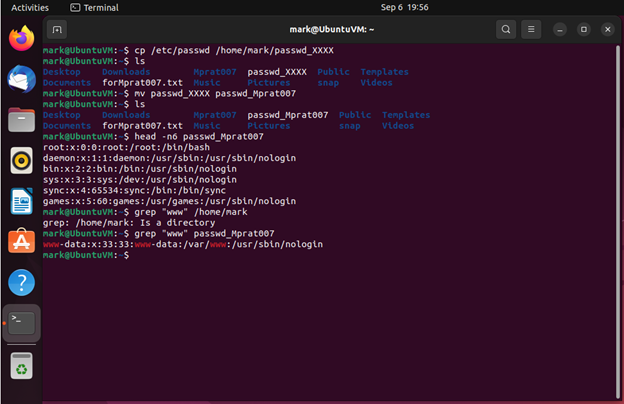The image size is (624, 404).
Task: Open the Terminal app menu in top bar
Action: tap(94, 7)
